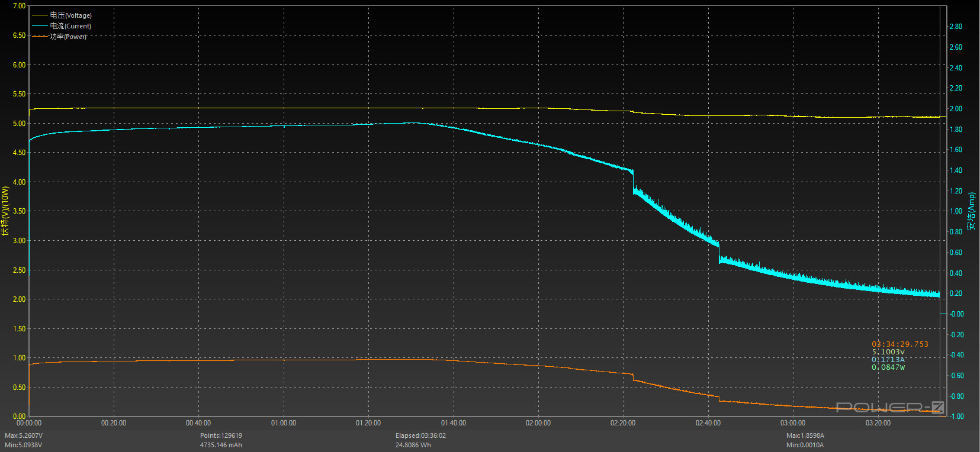Viewport: 980px width, 452px height.
Task: Click the 01:00:00 time axis label
Action: 284,423
